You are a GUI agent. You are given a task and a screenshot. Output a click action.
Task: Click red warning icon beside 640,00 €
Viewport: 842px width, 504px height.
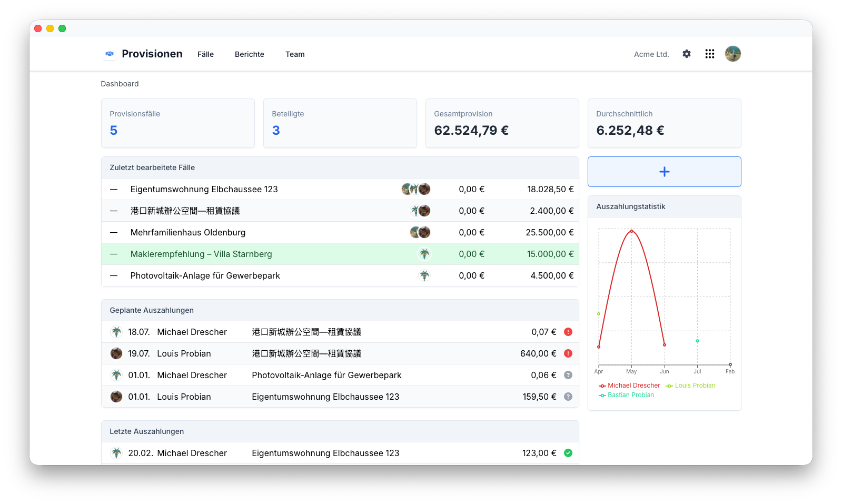(x=568, y=353)
